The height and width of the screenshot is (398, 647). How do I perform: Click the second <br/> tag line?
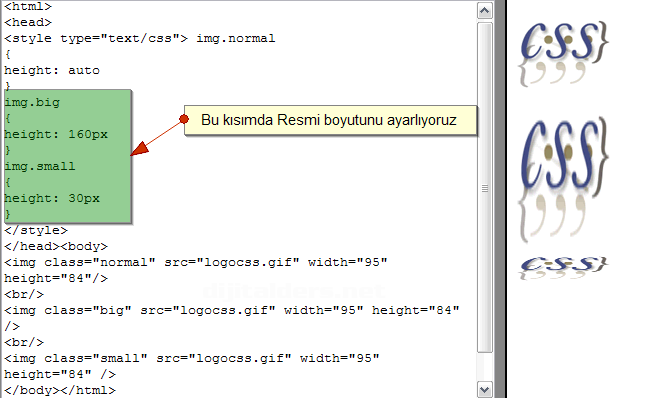tap(24, 342)
